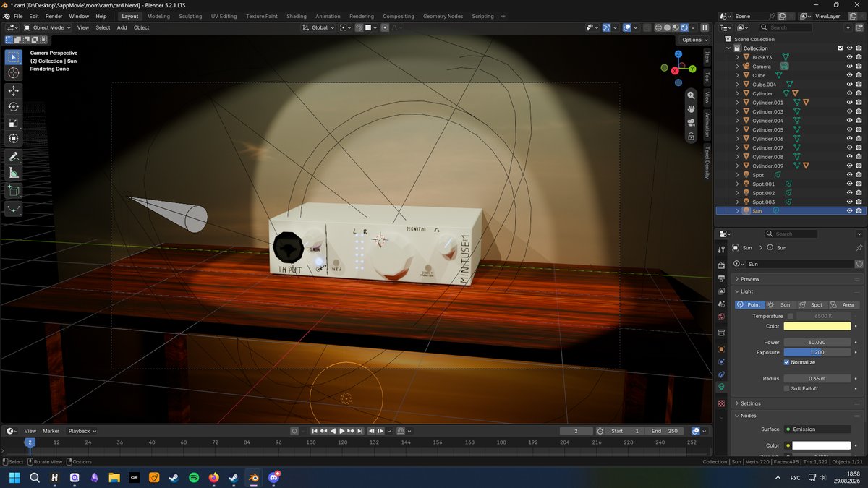Activate the Scale tool
868x488 pixels.
(14, 122)
